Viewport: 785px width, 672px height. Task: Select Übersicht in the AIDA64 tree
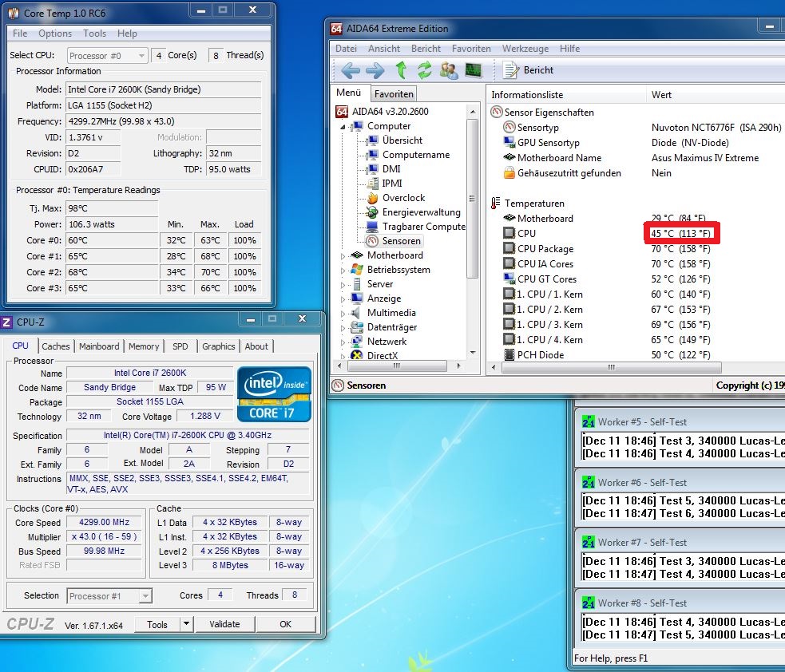point(402,140)
